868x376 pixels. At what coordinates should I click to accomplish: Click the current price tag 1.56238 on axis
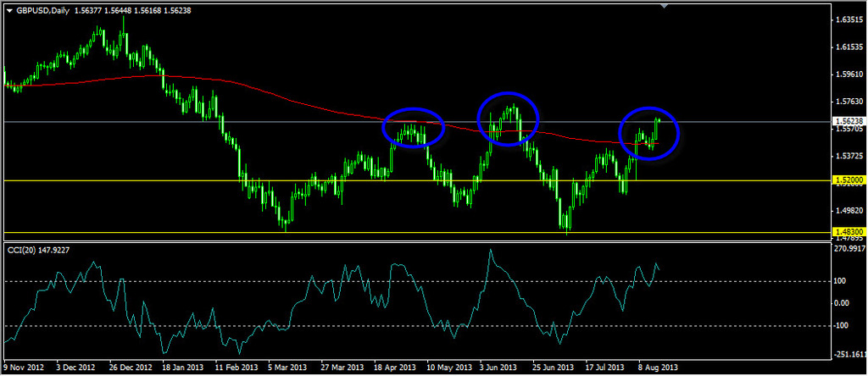(x=848, y=121)
